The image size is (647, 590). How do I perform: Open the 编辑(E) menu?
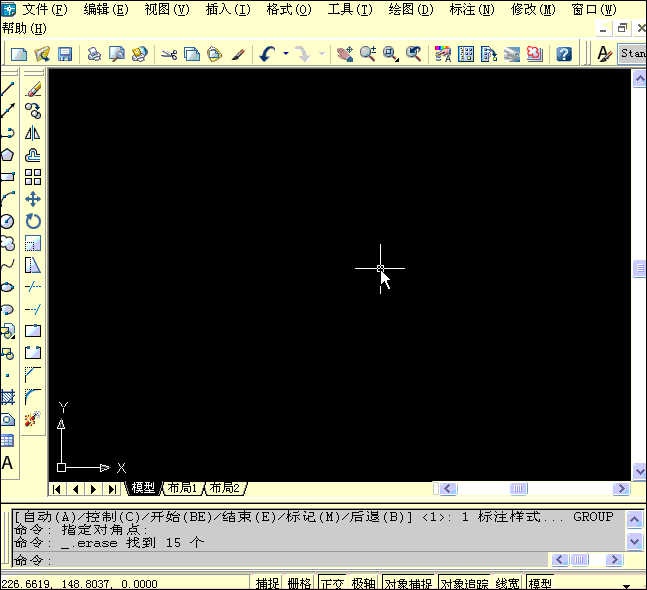pos(106,9)
